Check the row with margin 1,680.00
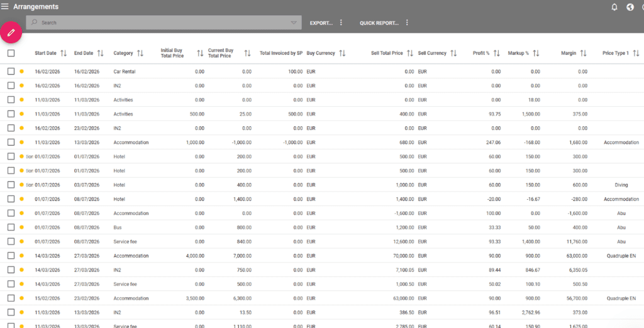644x328 pixels. (x=11, y=142)
